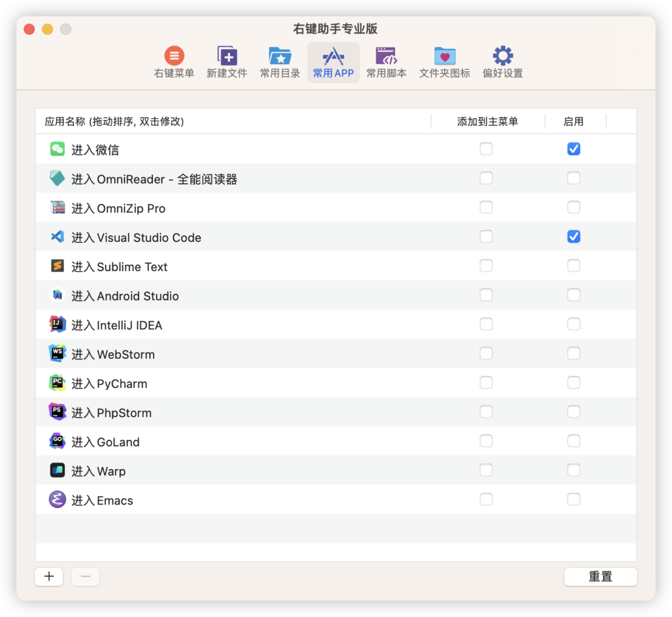Switch to the 文件夹图标 tab
The height and width of the screenshot is (617, 672).
pyautogui.click(x=445, y=62)
